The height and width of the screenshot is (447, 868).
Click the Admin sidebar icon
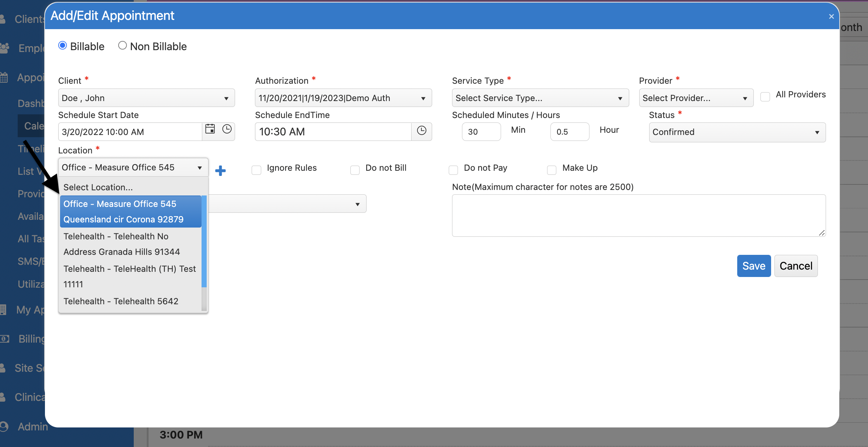(x=4, y=426)
